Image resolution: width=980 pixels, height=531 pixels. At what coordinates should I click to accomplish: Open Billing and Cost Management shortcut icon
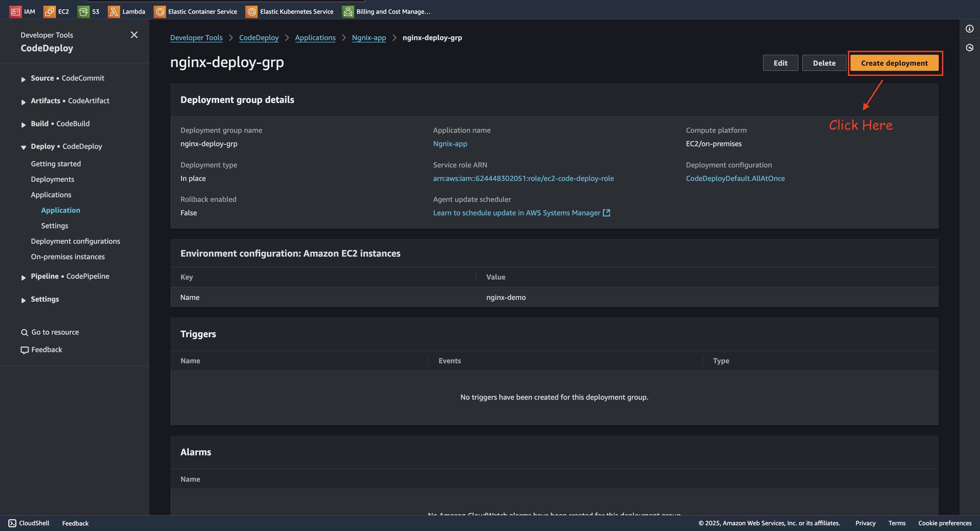tap(348, 11)
